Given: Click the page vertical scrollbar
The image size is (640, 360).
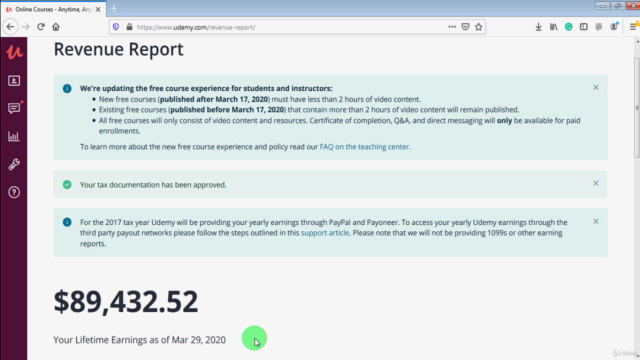Looking at the screenshot, I should tap(637, 108).
